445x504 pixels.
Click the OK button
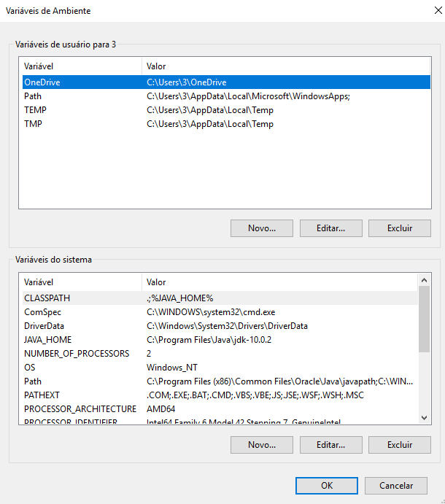pos(327,486)
